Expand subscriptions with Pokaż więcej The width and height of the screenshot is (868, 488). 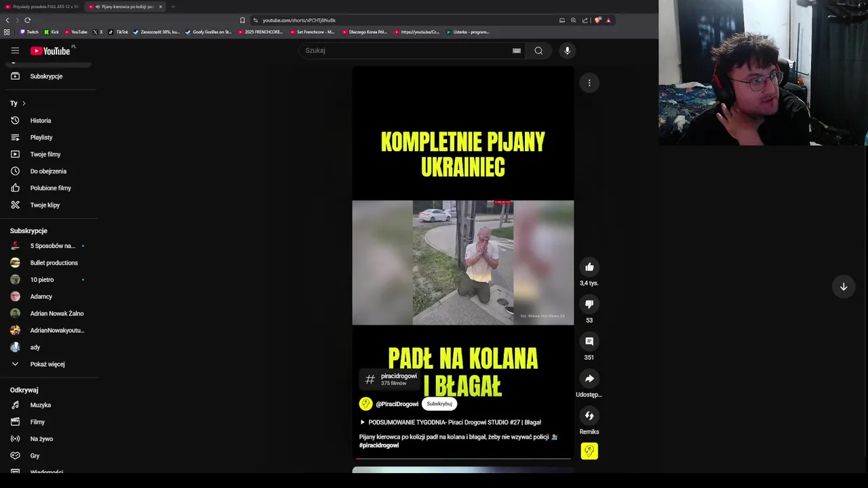46,365
